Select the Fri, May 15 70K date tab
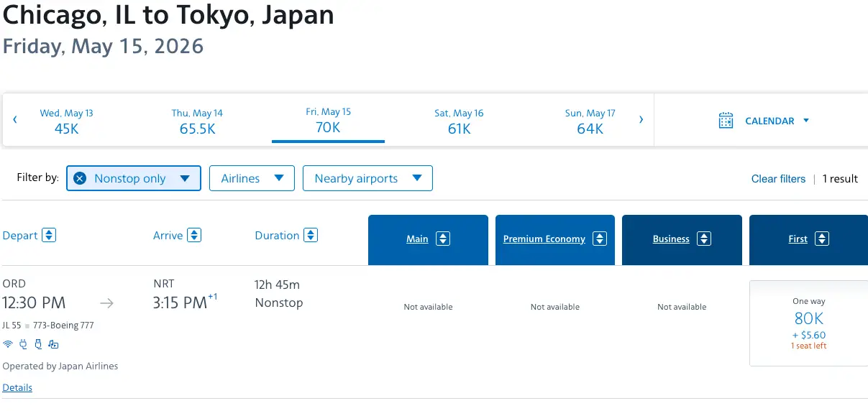Viewport: 868px width, 411px height. point(328,120)
